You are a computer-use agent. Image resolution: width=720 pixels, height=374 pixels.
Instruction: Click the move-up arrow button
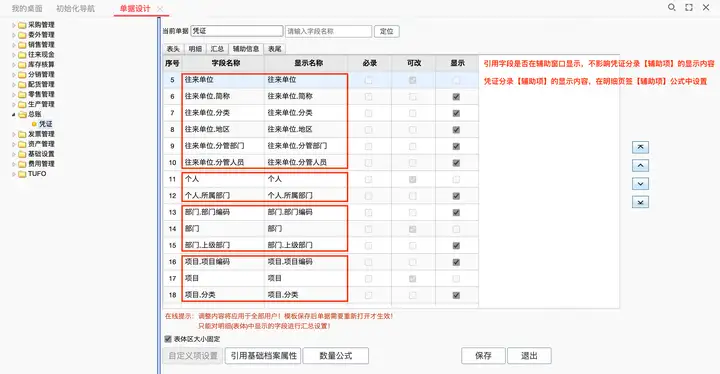coord(640,165)
